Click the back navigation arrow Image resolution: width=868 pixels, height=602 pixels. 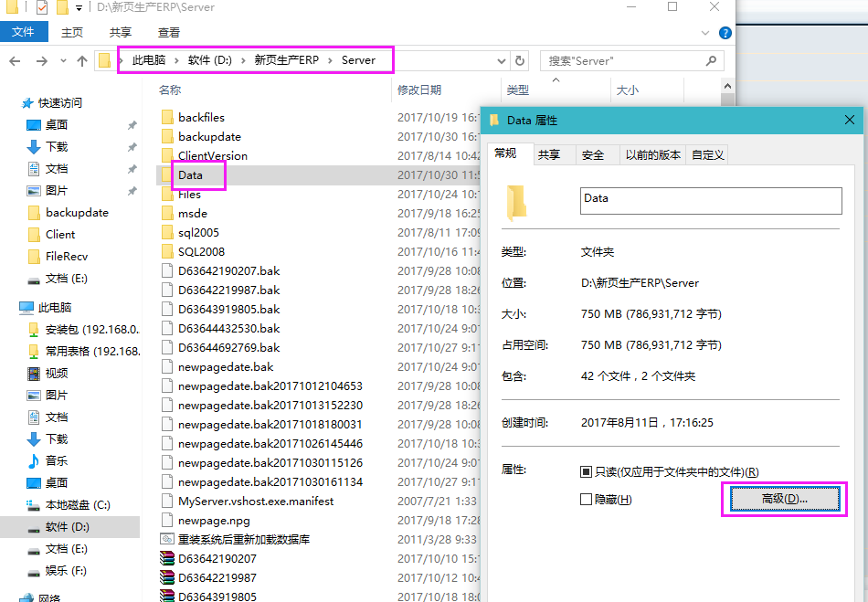pos(15,61)
